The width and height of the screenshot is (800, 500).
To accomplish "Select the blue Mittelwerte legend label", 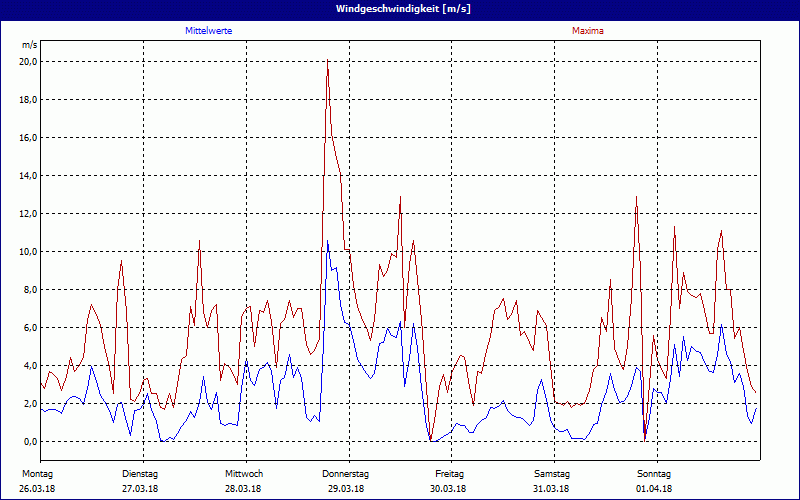I will [209, 31].
